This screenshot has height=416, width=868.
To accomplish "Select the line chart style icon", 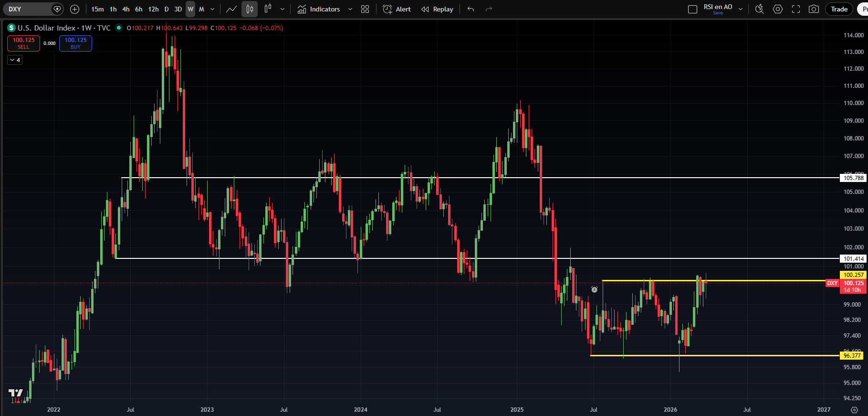I will [x=231, y=9].
